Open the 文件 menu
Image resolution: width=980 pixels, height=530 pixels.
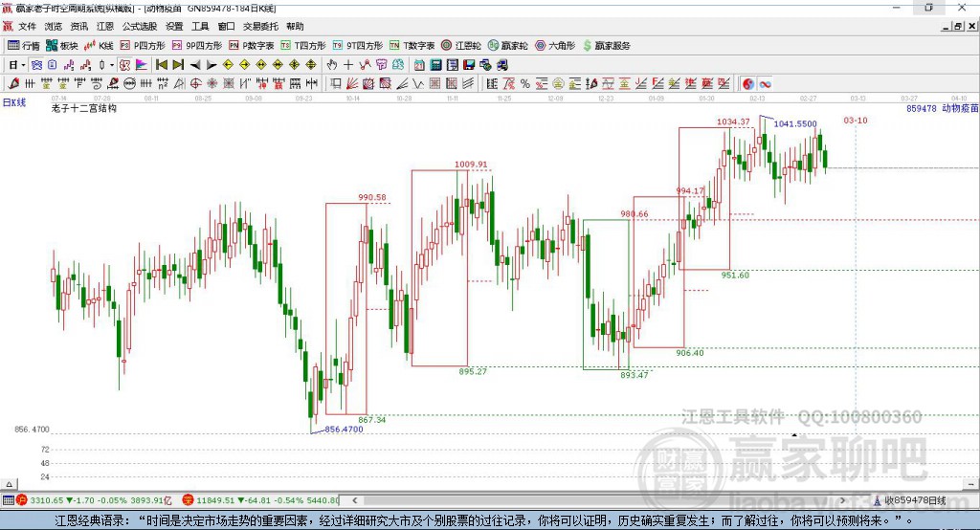click(x=27, y=26)
